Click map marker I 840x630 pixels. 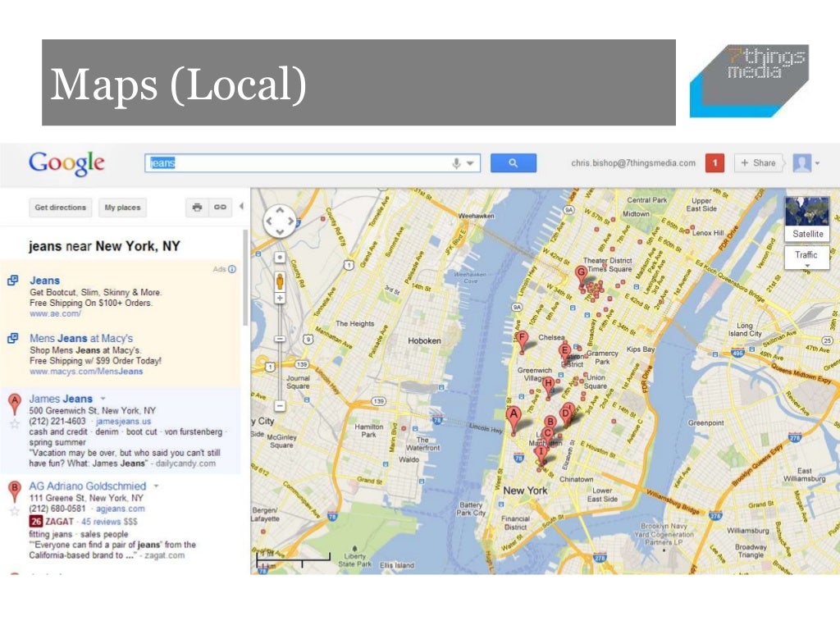(541, 453)
